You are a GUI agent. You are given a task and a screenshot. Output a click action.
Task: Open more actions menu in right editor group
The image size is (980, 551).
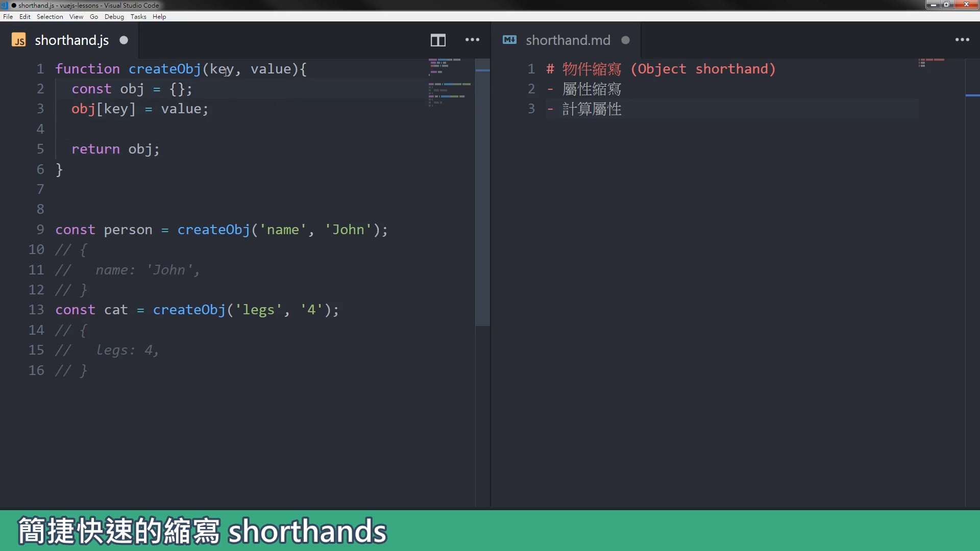963,40
